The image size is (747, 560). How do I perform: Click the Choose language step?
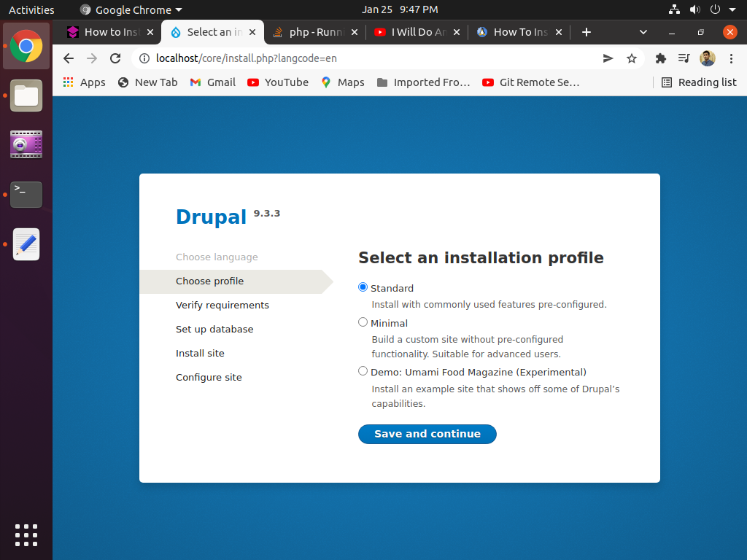click(217, 257)
